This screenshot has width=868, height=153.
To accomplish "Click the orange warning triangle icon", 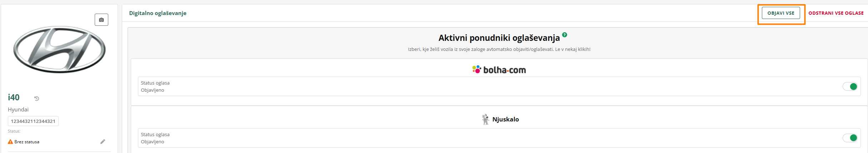I will coord(10,142).
